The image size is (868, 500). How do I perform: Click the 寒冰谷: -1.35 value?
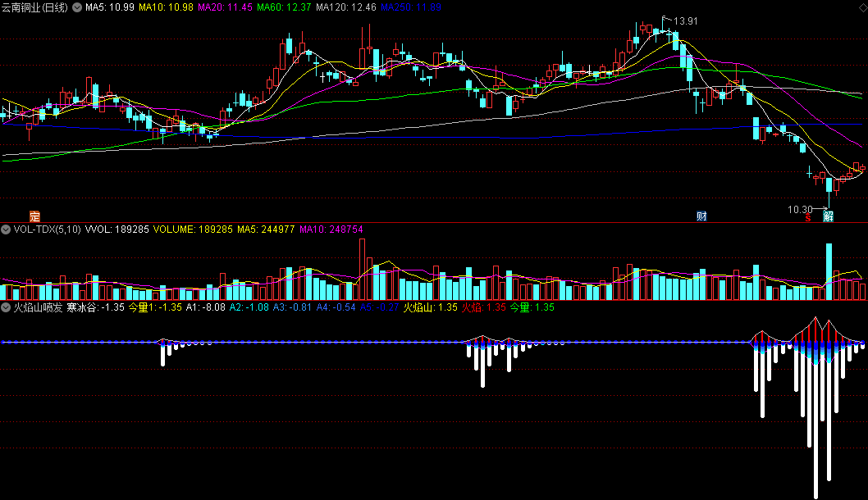tap(96, 307)
